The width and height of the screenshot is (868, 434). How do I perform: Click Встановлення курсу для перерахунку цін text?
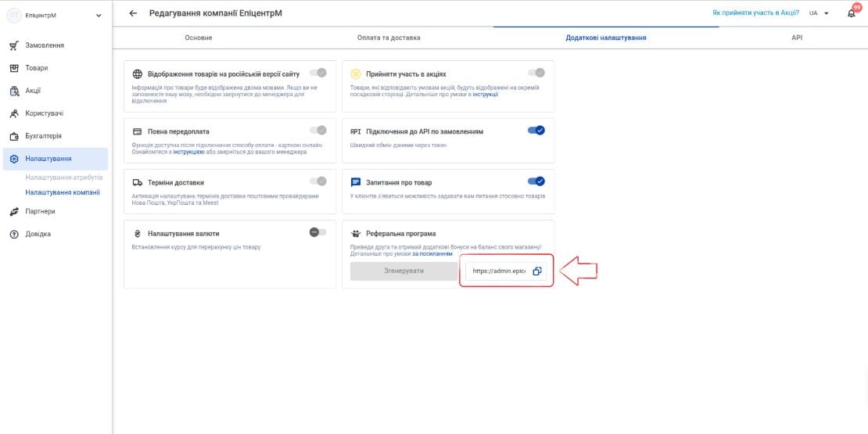[196, 247]
